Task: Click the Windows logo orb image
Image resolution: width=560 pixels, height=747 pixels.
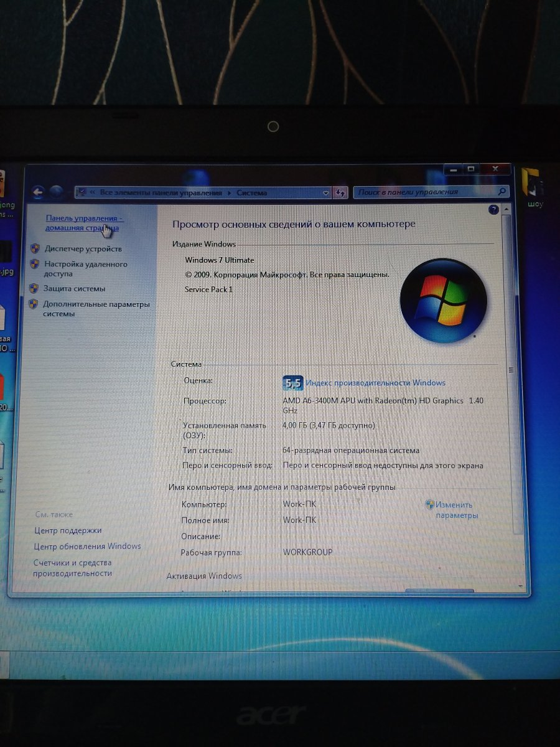Action: 442,301
